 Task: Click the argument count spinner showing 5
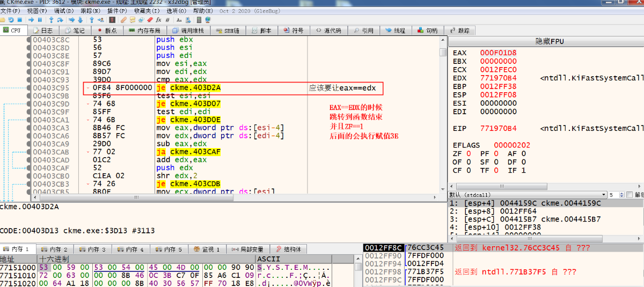(x=616, y=195)
